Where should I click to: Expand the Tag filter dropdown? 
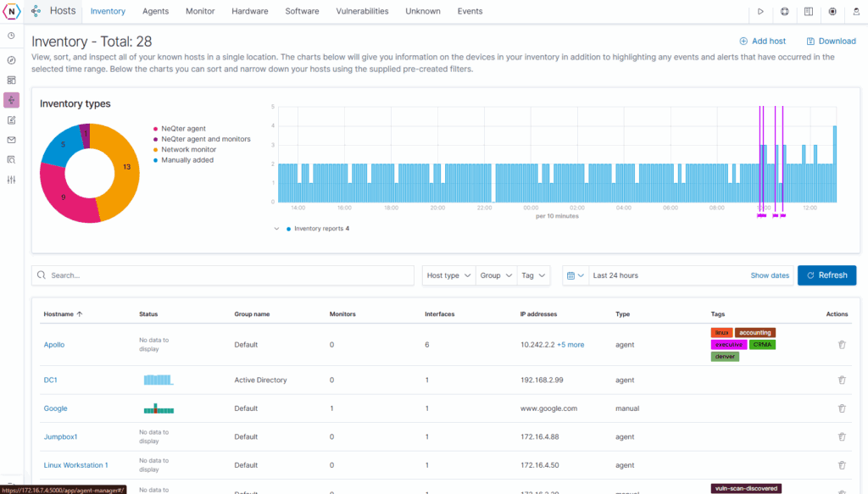click(533, 275)
